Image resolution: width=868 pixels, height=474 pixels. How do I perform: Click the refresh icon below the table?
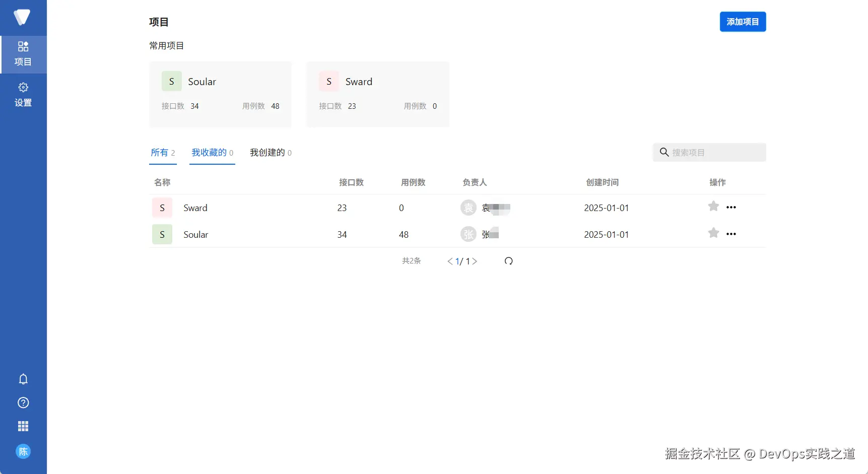(509, 261)
